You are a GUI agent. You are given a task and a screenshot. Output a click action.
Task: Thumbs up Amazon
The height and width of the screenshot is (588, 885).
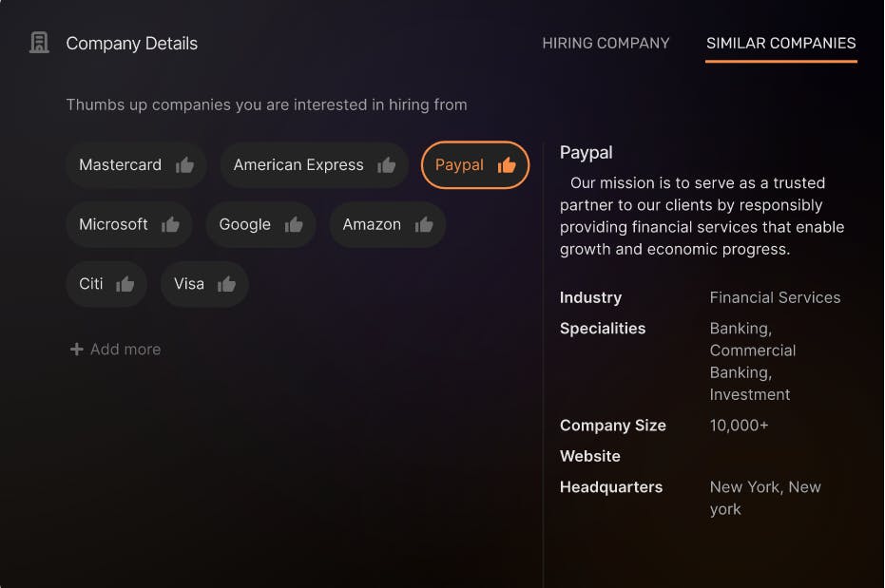coord(424,225)
